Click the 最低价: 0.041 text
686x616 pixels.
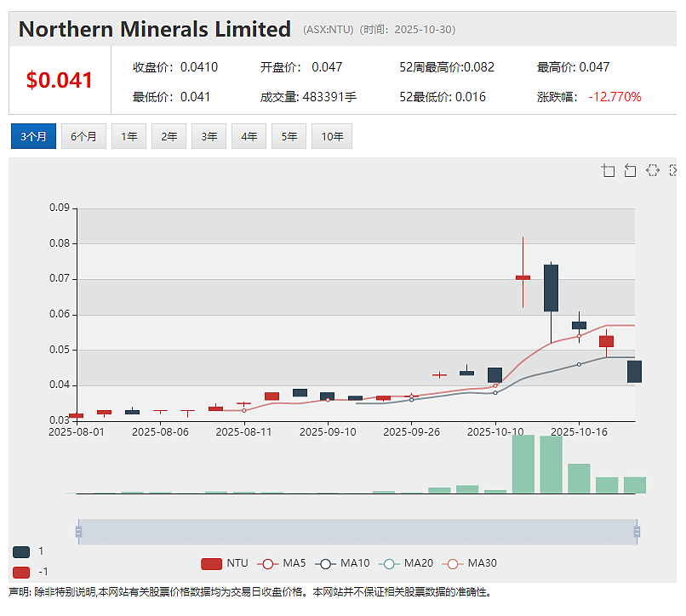[172, 97]
